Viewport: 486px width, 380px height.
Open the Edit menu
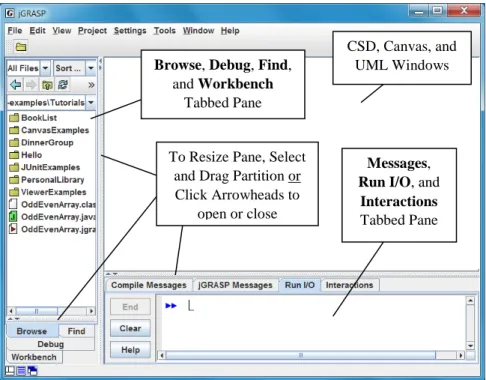point(37,31)
